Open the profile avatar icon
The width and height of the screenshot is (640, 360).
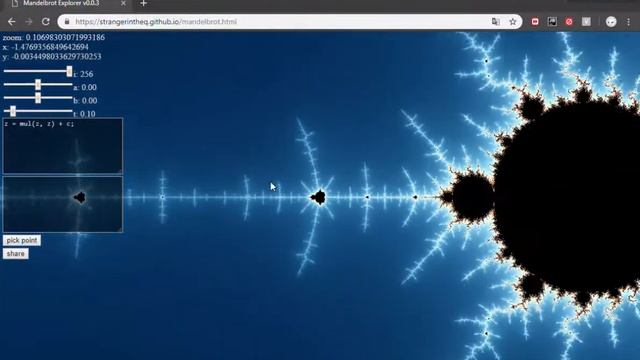[611, 22]
